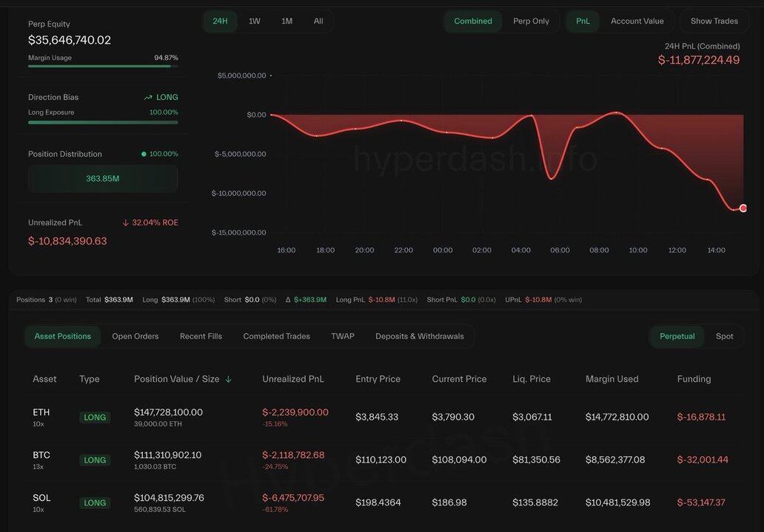Click the SOL row LONG badge
This screenshot has width=764, height=532.
pos(95,503)
